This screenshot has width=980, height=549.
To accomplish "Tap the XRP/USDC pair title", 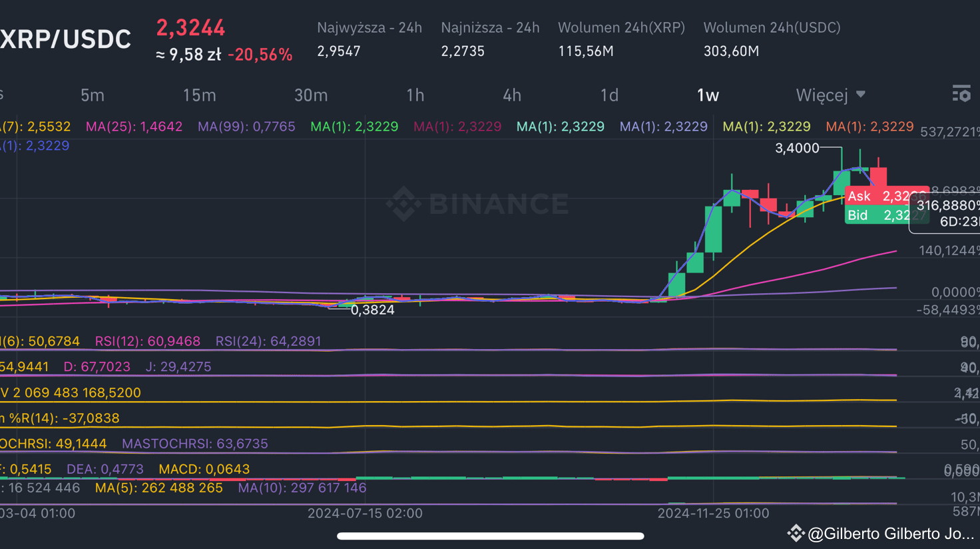I will pyautogui.click(x=65, y=39).
